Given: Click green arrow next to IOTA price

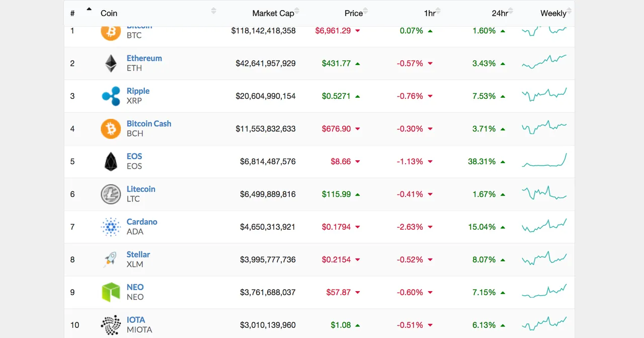Looking at the screenshot, I should tap(358, 325).
